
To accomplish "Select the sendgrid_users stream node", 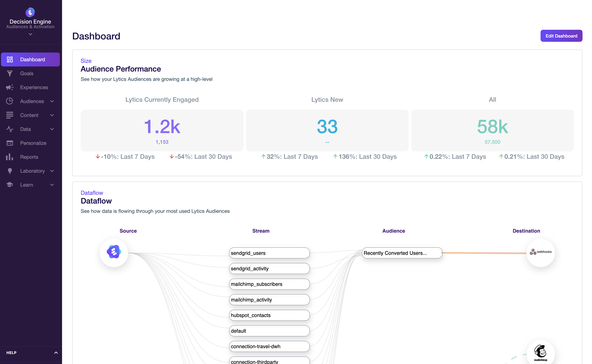I will (269, 253).
